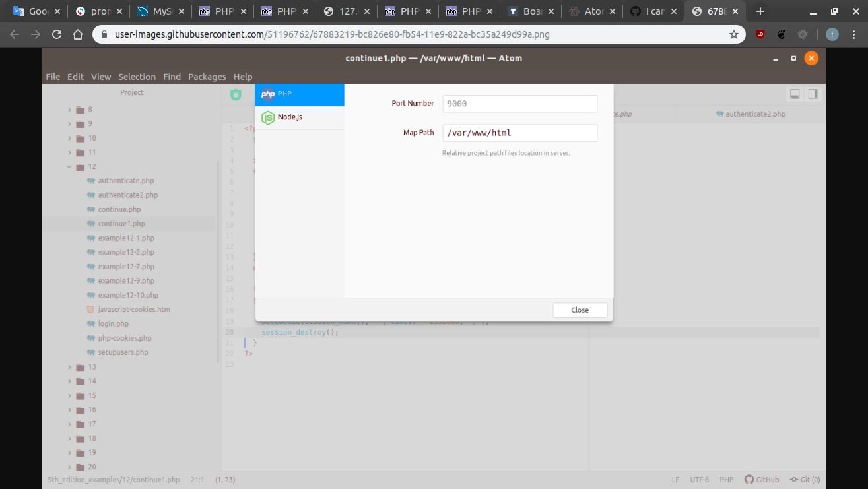Open Git (0) status bar item
This screenshot has width=868, height=489.
[x=805, y=480]
